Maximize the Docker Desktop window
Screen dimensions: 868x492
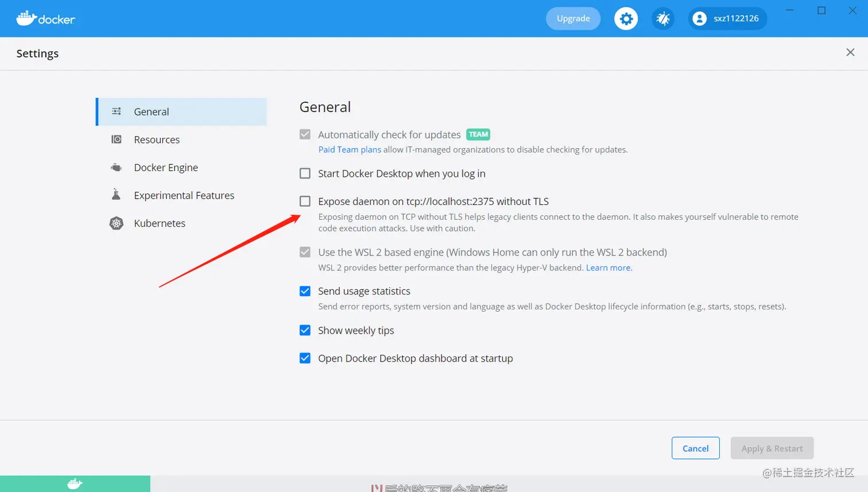(x=821, y=10)
